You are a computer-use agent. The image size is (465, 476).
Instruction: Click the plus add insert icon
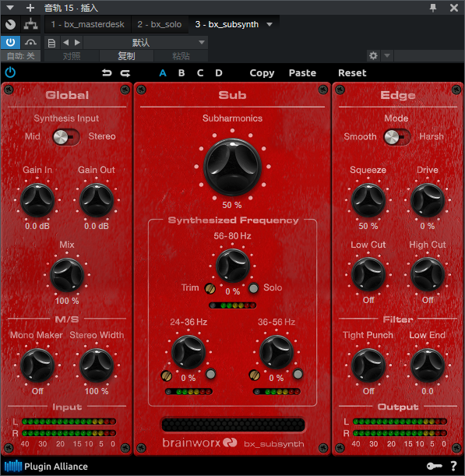click(30, 8)
